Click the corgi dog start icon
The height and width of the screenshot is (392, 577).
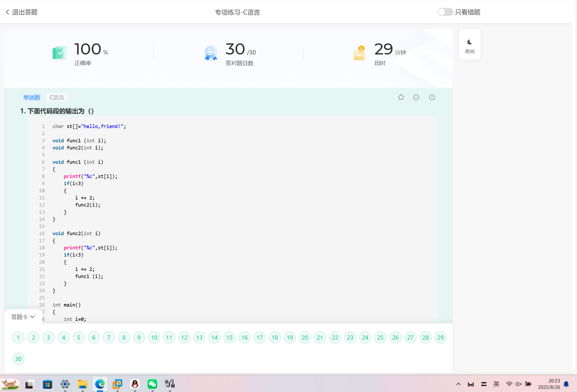[10, 384]
